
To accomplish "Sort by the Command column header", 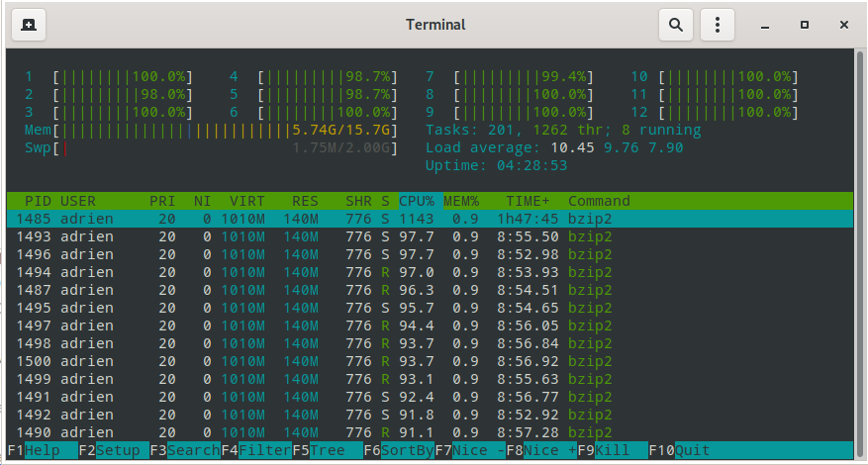I will pos(599,201).
